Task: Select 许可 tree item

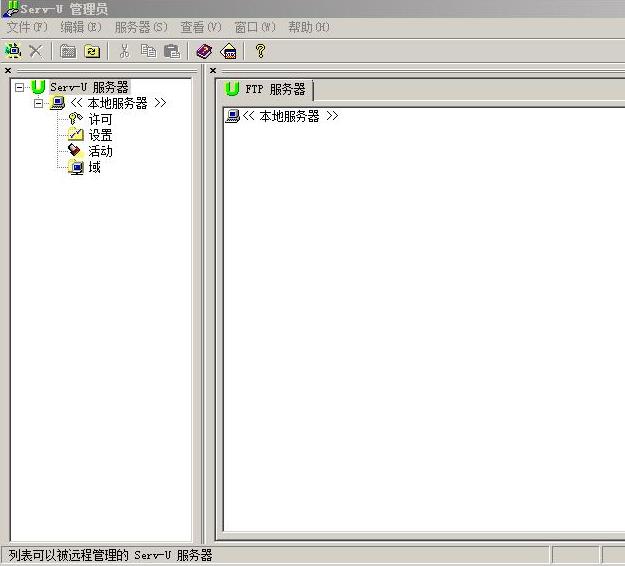Action: (100, 119)
